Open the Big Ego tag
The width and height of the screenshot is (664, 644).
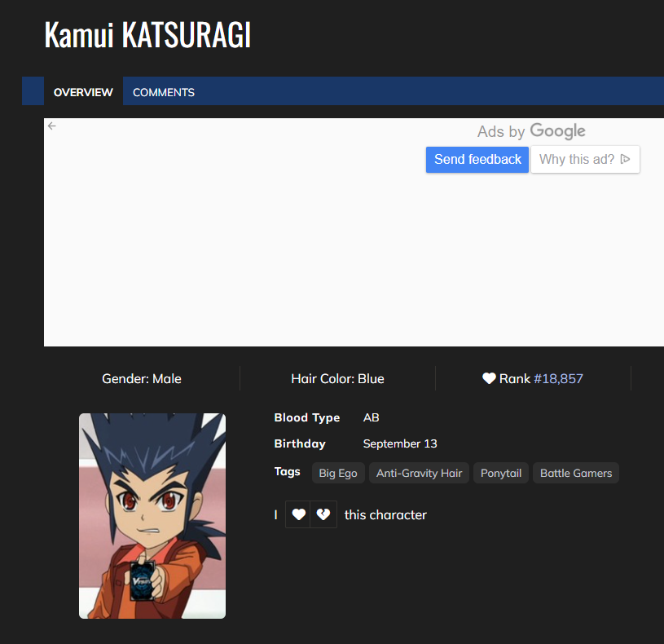[338, 473]
